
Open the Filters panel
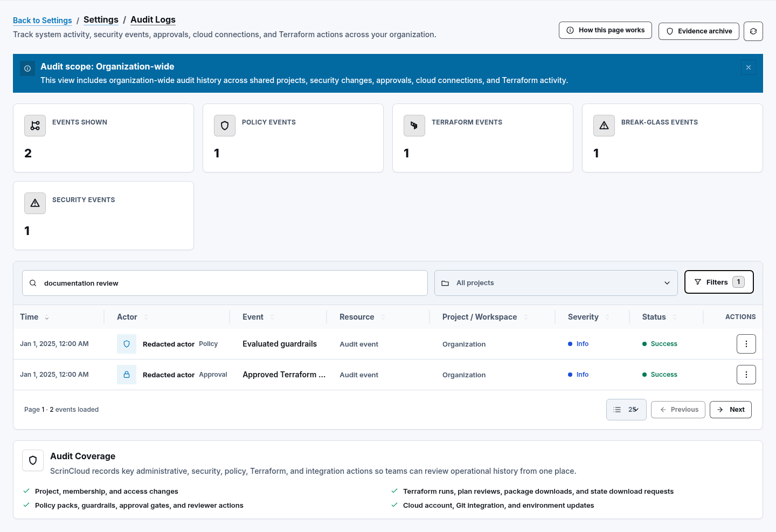719,282
